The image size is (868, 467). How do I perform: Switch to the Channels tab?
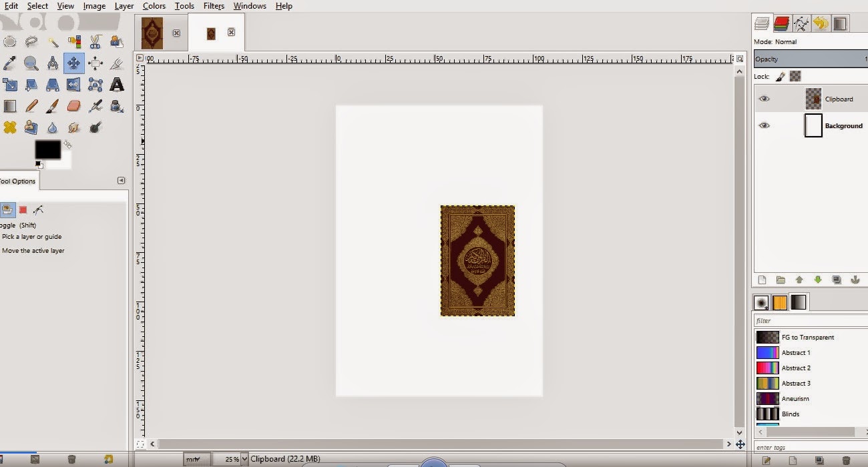(x=781, y=24)
